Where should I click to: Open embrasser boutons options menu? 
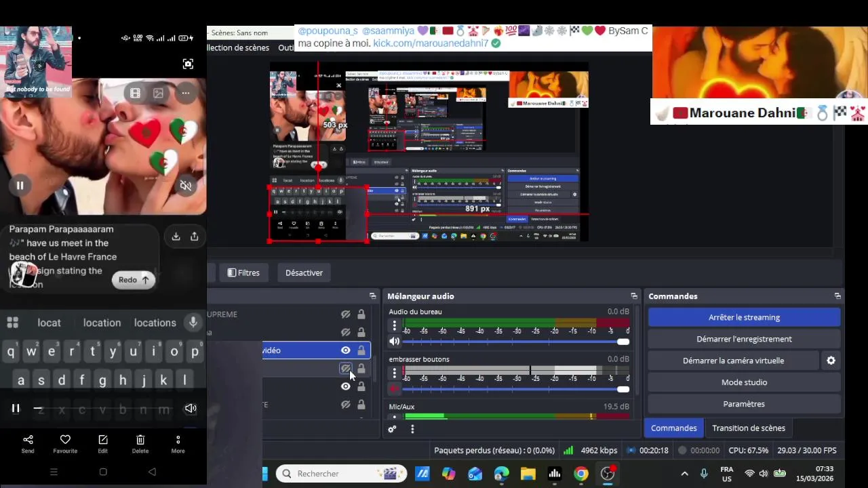394,373
